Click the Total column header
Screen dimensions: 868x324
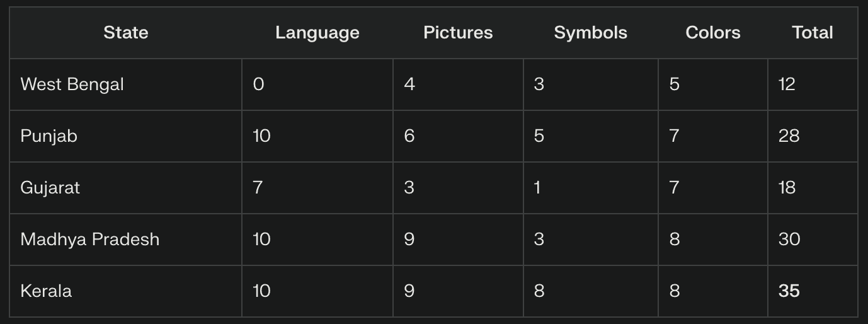tap(813, 33)
